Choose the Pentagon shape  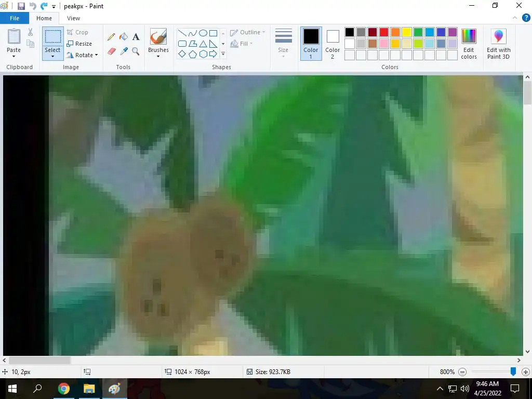click(192, 54)
